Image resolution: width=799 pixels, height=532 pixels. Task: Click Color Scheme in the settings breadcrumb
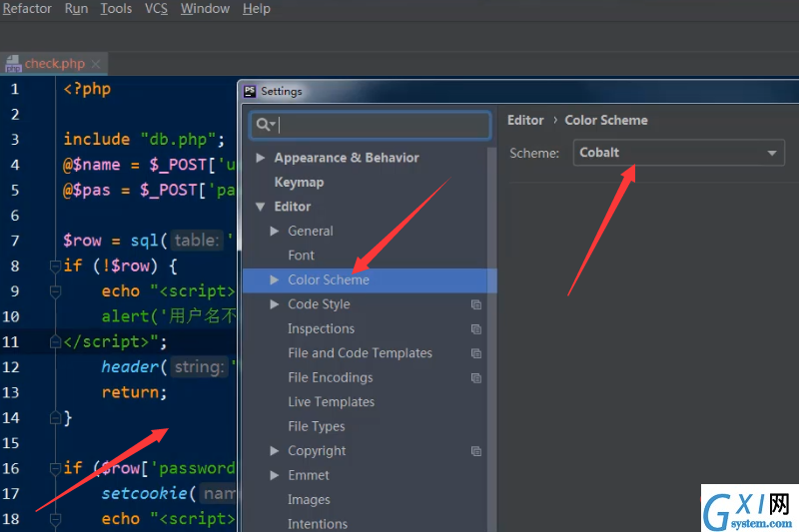tap(606, 121)
